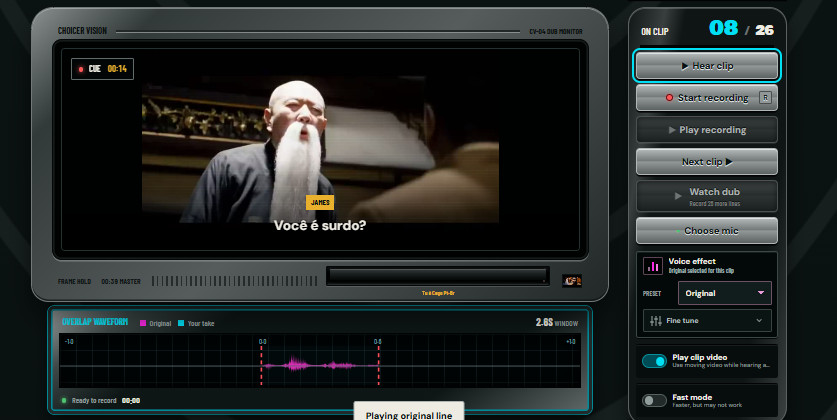Screen dimensions: 837x420
Task: Click the Playing original line tooltip
Action: tap(409, 412)
